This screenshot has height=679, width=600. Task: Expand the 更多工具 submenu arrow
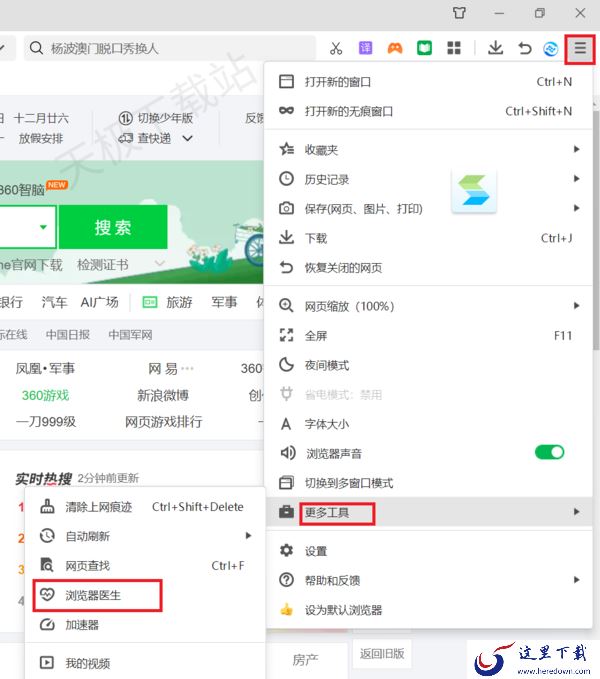pos(576,512)
